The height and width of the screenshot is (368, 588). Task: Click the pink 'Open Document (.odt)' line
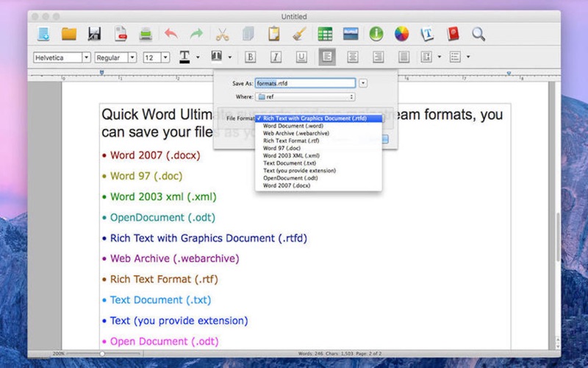click(164, 342)
